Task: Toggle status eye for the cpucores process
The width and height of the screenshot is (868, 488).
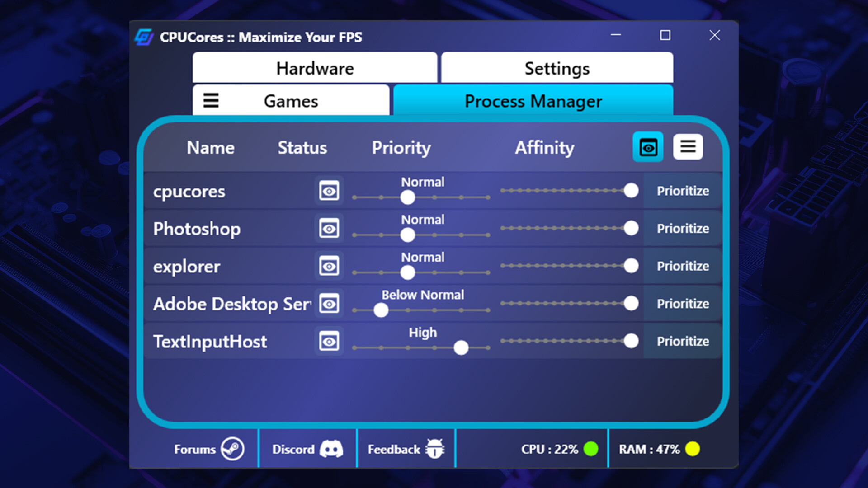Action: [x=329, y=190]
